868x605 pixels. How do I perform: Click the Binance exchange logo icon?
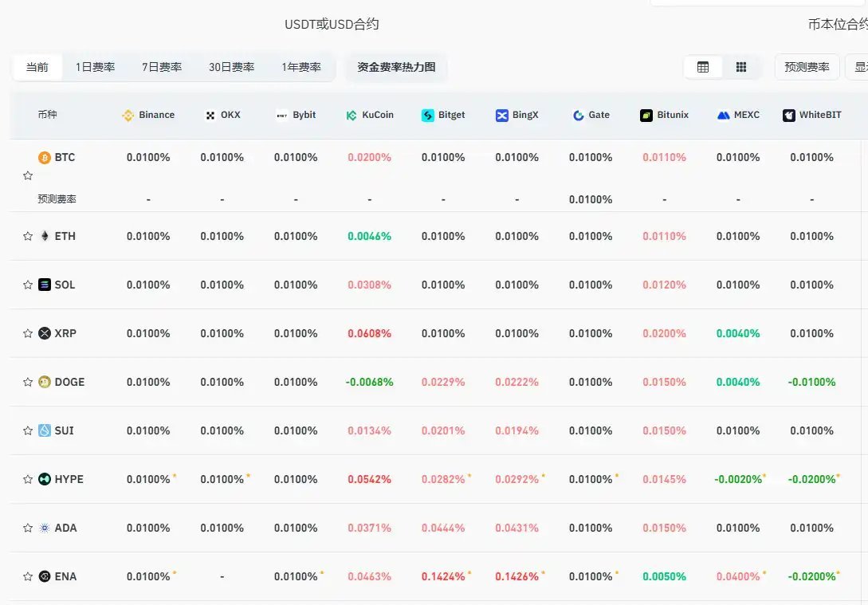click(128, 115)
